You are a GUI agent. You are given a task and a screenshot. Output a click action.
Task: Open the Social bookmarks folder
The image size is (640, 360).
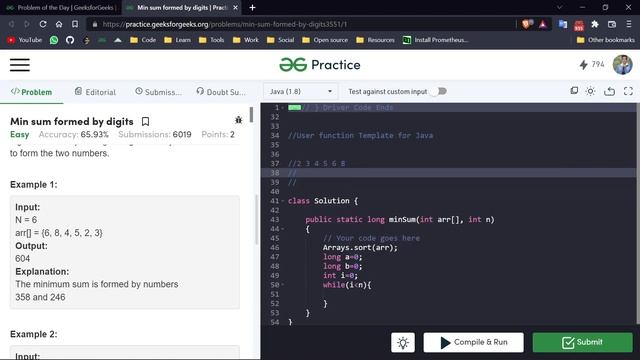(280, 40)
